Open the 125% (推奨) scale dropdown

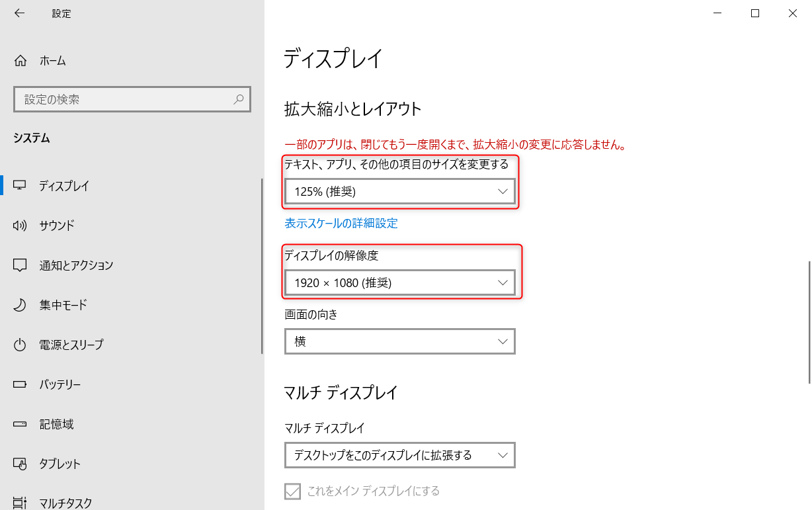pyautogui.click(x=399, y=192)
